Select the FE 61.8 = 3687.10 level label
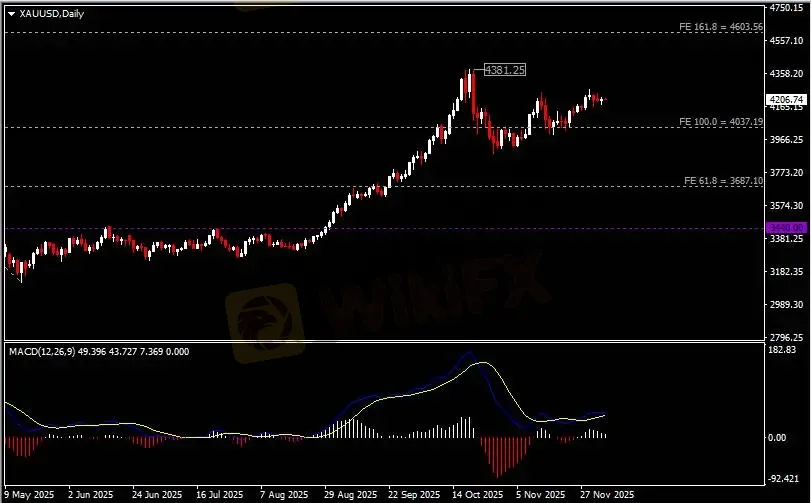This screenshot has width=811, height=503. click(x=723, y=180)
